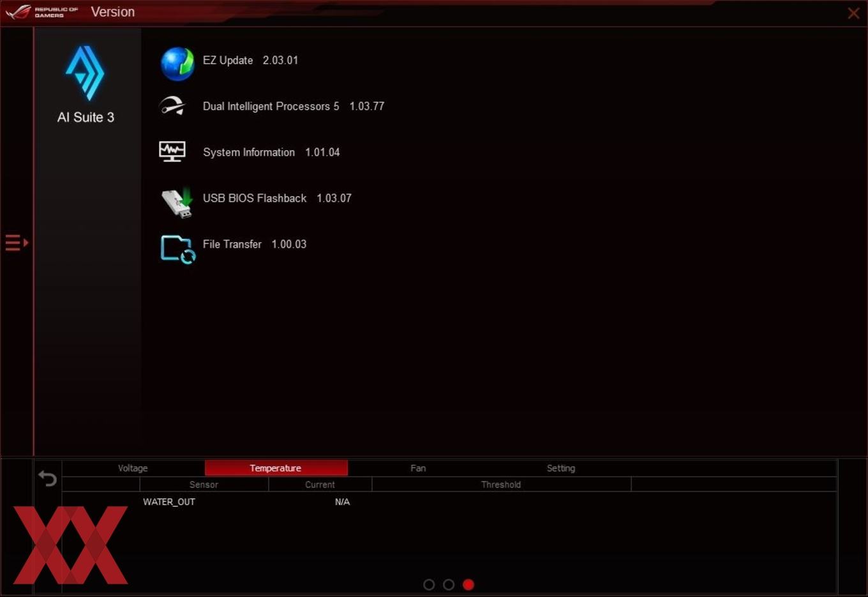Click the Republic of Gamers logo

pyautogui.click(x=42, y=11)
